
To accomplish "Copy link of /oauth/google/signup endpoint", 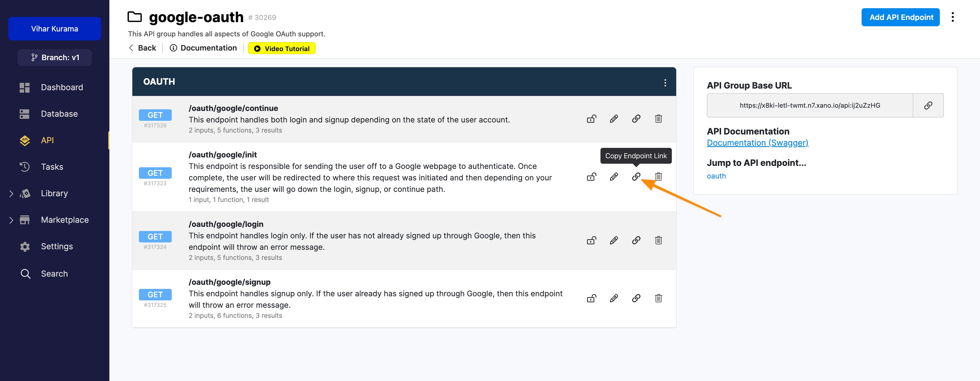I will click(636, 298).
